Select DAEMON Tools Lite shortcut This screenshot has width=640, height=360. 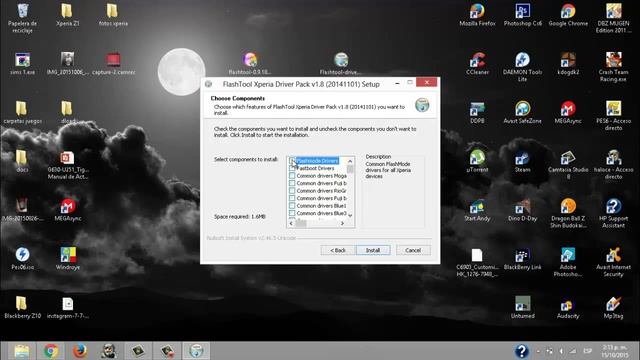pyautogui.click(x=522, y=67)
